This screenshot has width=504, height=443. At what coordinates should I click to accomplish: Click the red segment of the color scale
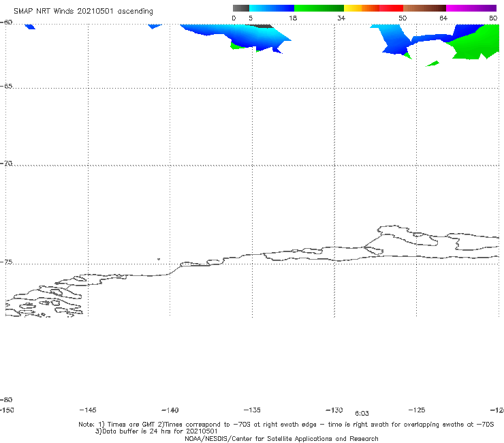(391, 8)
